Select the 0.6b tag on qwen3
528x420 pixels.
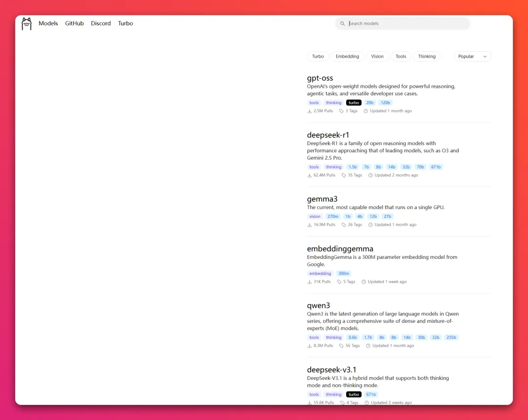click(x=352, y=337)
